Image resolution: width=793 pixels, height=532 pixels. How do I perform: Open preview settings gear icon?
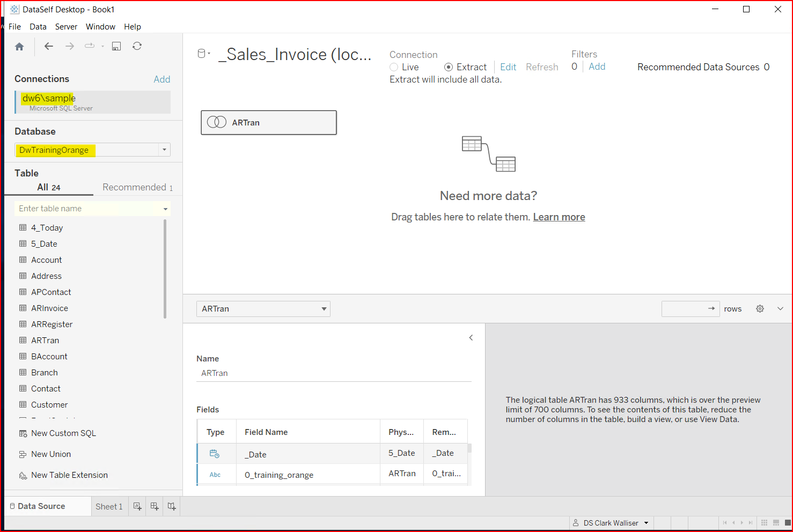pos(760,309)
